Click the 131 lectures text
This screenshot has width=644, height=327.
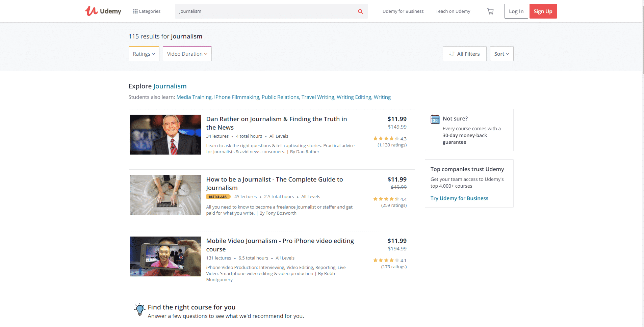(x=218, y=258)
